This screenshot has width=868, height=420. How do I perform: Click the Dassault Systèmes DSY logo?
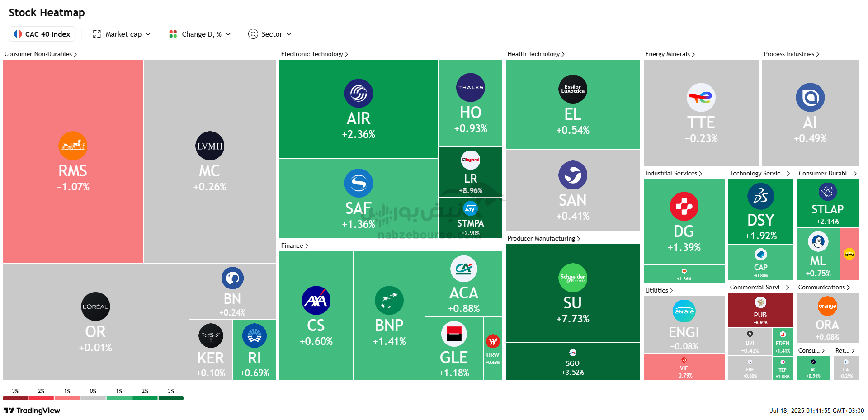(x=761, y=196)
